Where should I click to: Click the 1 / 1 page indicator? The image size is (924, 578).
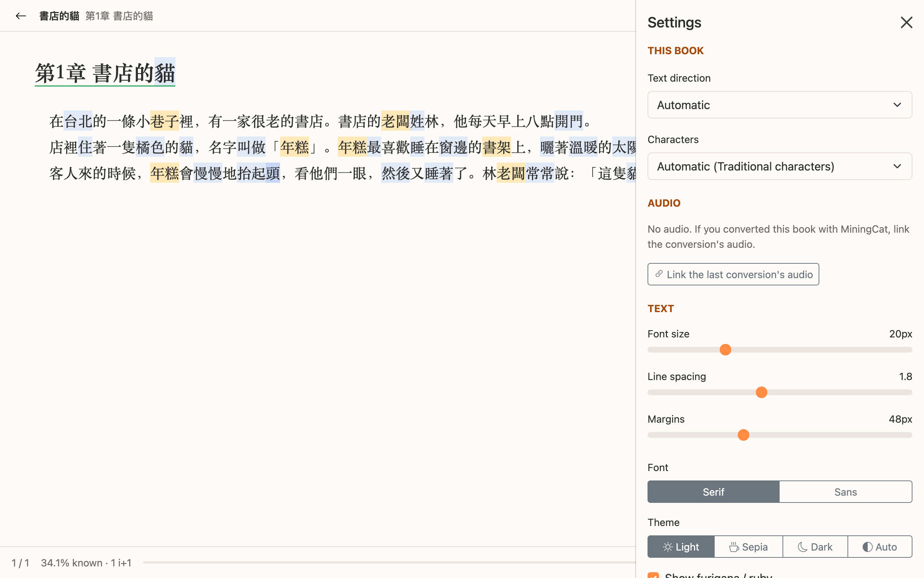pos(20,563)
